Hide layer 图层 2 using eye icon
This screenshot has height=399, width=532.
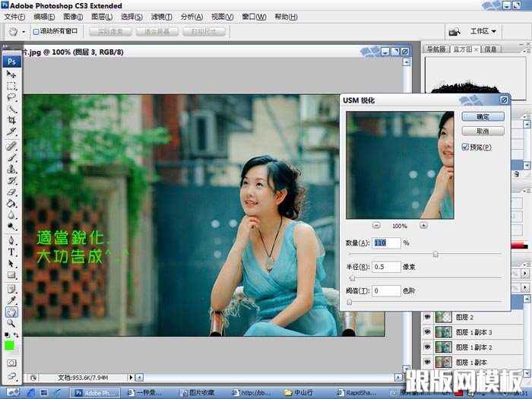(427, 317)
